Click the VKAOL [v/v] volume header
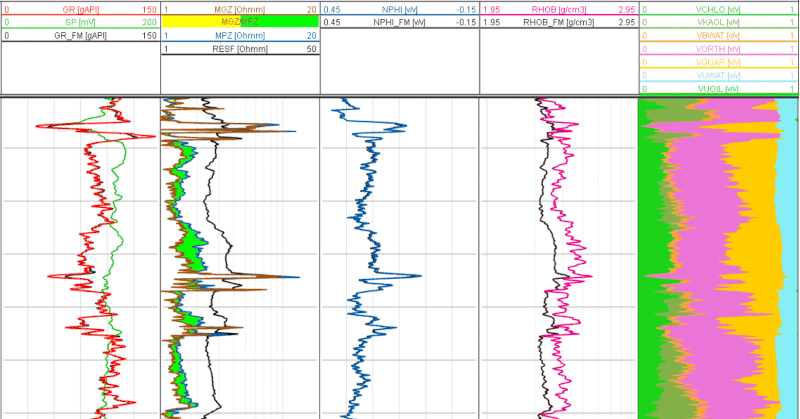 tap(718, 21)
